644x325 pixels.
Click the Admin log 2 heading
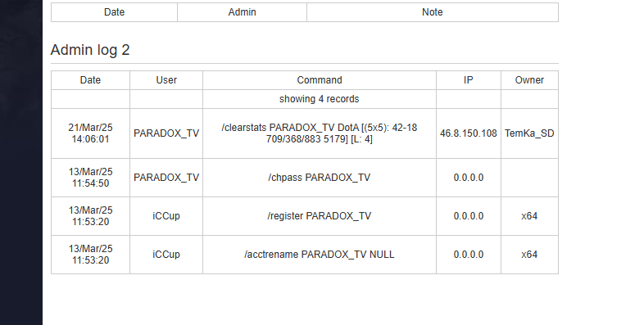pyautogui.click(x=90, y=50)
